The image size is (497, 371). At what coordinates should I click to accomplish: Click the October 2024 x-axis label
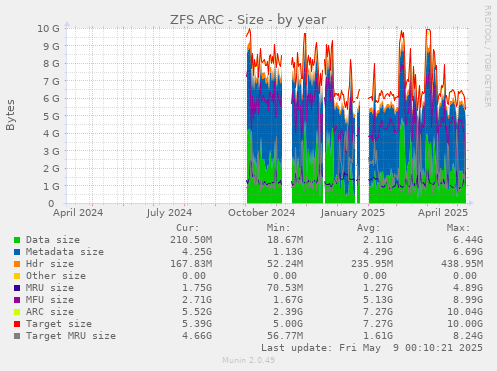click(261, 213)
